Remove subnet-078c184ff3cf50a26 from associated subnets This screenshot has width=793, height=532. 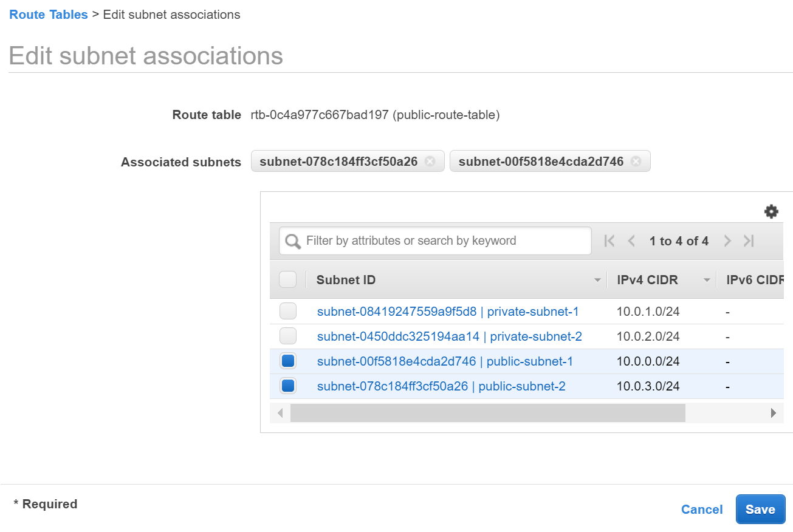point(430,162)
